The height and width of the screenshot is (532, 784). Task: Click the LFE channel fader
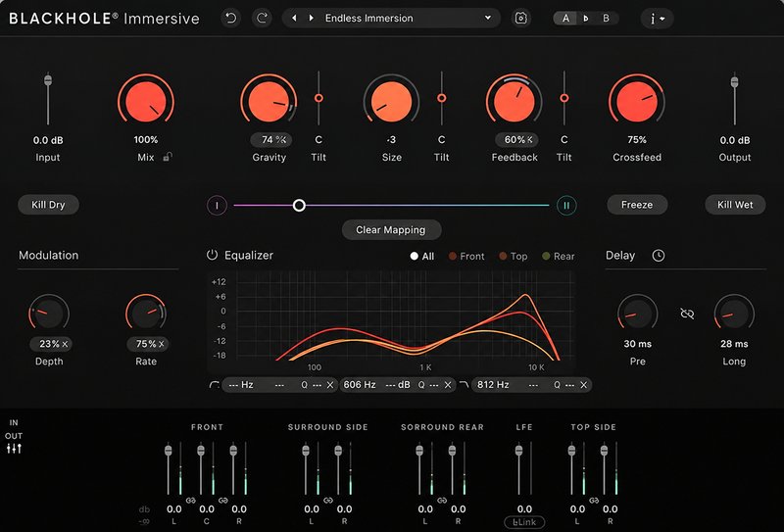pos(519,451)
